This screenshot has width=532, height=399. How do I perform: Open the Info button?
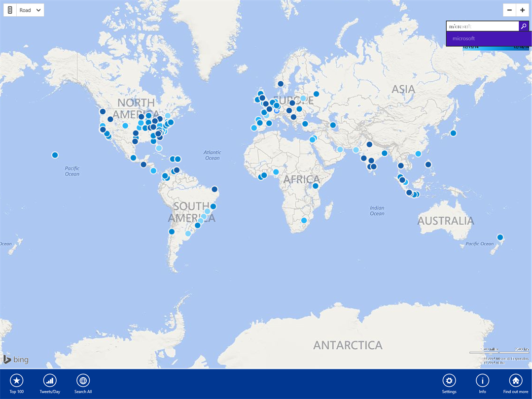click(483, 384)
